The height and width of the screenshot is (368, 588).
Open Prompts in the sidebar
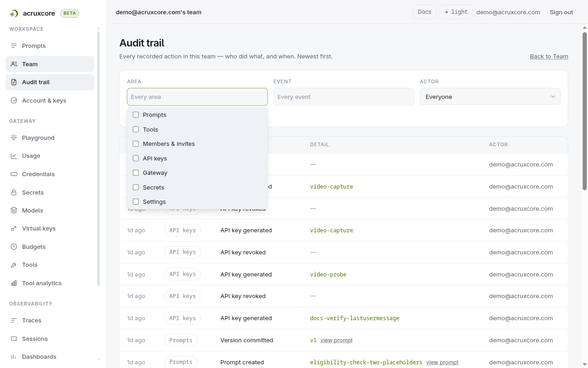point(50,46)
